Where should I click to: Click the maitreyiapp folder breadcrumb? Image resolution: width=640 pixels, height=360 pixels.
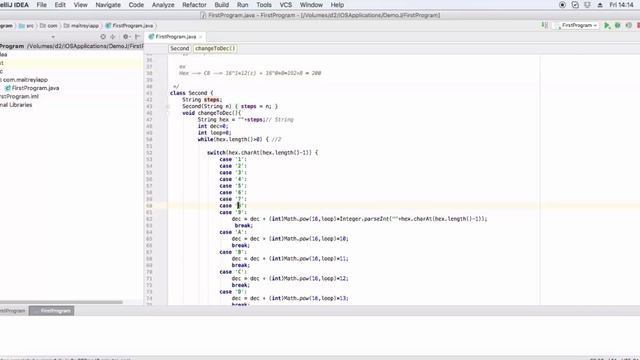coord(82,26)
